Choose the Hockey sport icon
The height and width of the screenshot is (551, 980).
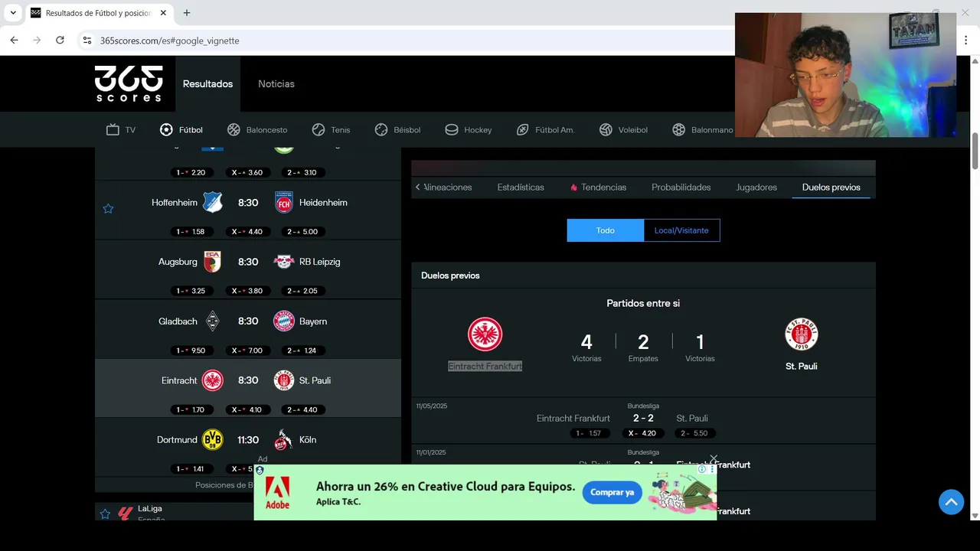click(x=452, y=129)
